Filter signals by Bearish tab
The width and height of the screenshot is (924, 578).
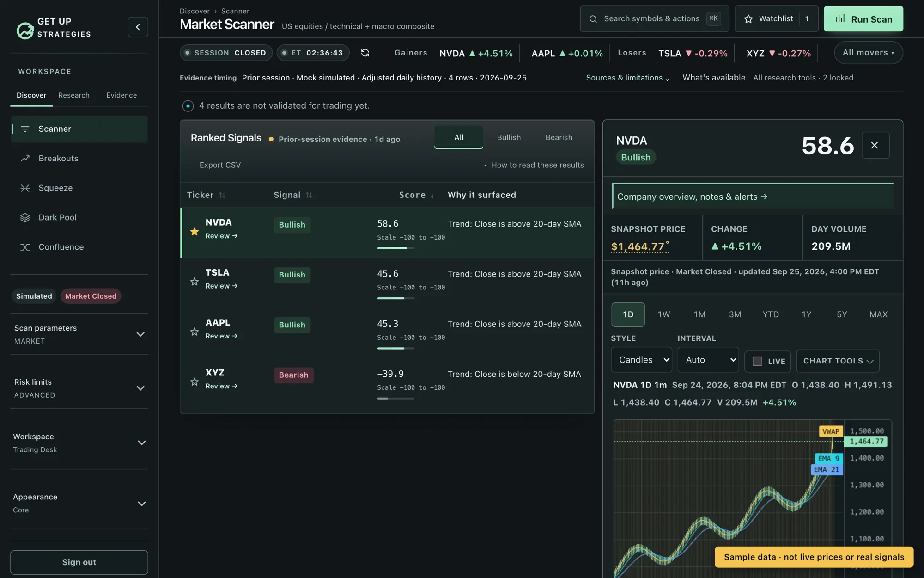[559, 137]
